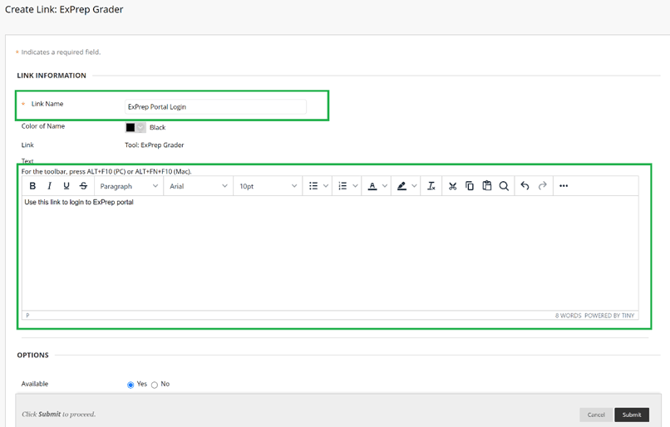
Task: Expand numbered list style options arrow
Action: coord(355,186)
